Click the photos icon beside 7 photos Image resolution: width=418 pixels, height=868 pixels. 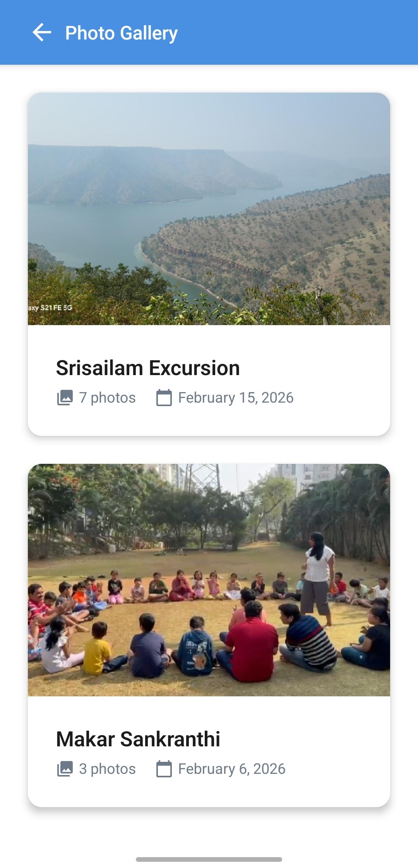[65, 398]
